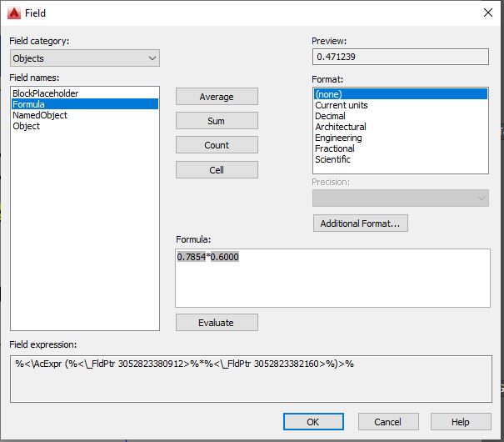Click the 0.6000 field in formula
The image size is (504, 442).
coord(224,257)
